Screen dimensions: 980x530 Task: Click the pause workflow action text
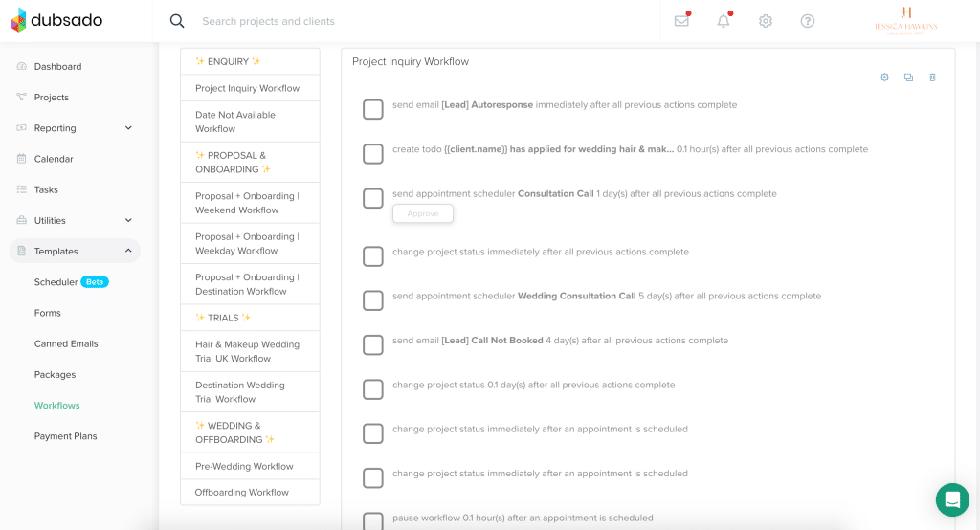click(523, 518)
